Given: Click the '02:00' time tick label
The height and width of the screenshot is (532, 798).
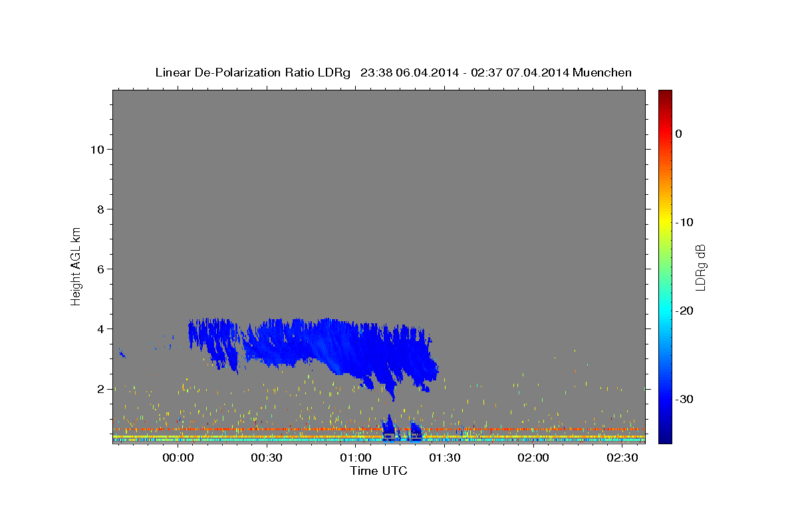Looking at the screenshot, I should coord(533,458).
